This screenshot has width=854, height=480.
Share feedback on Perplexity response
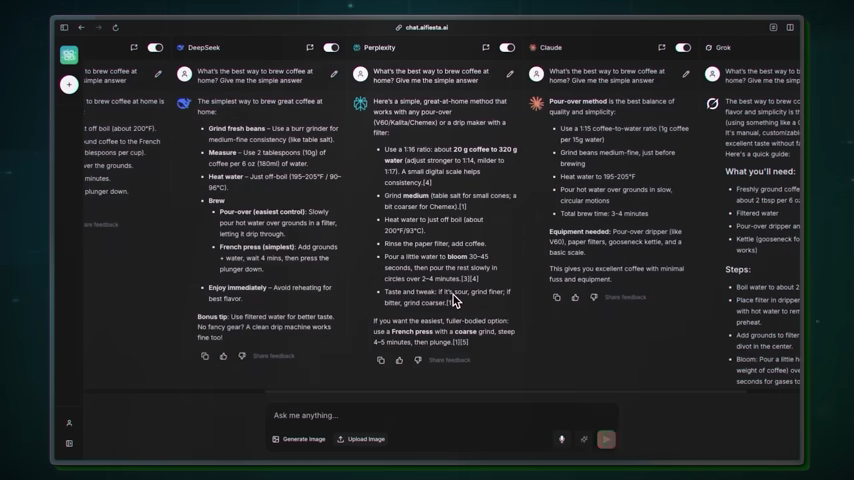pyautogui.click(x=449, y=360)
